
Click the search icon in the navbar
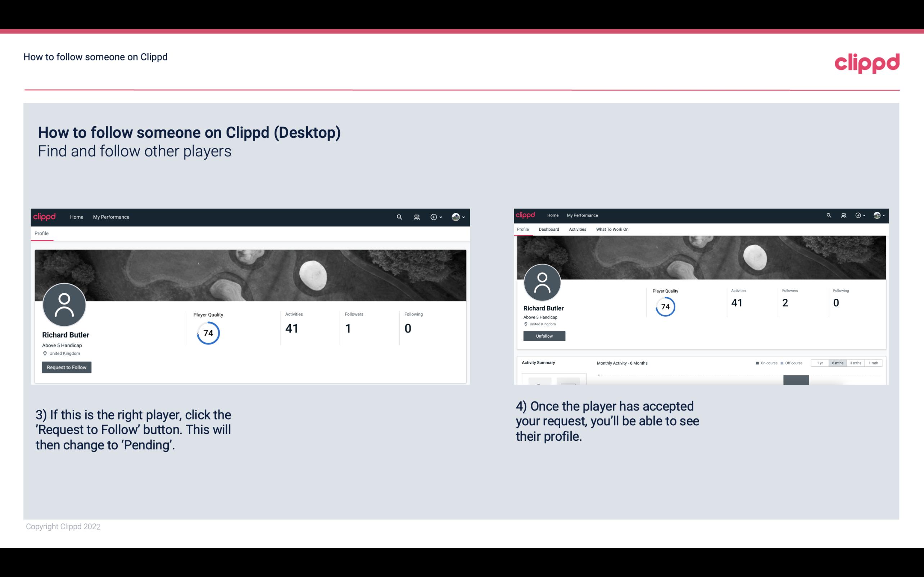tap(398, 217)
